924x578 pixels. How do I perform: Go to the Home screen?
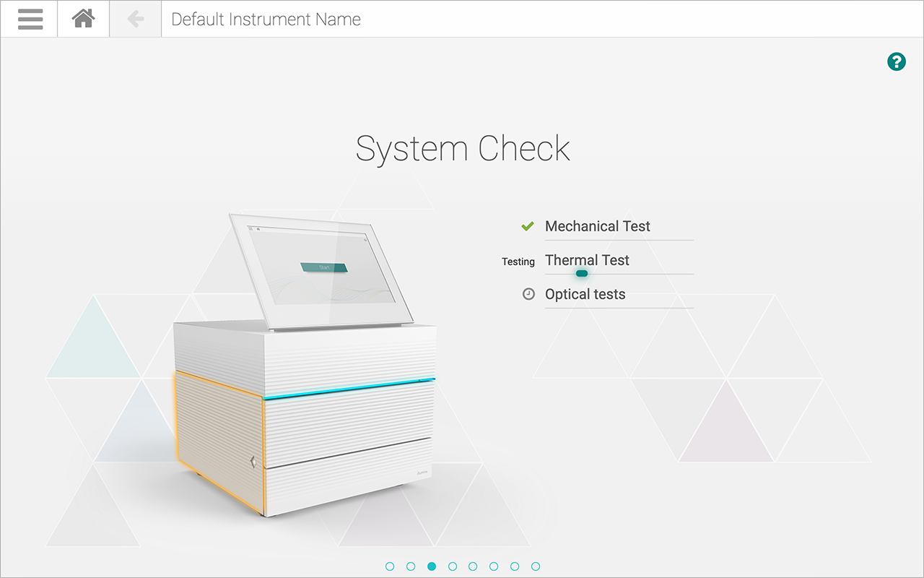[84, 19]
